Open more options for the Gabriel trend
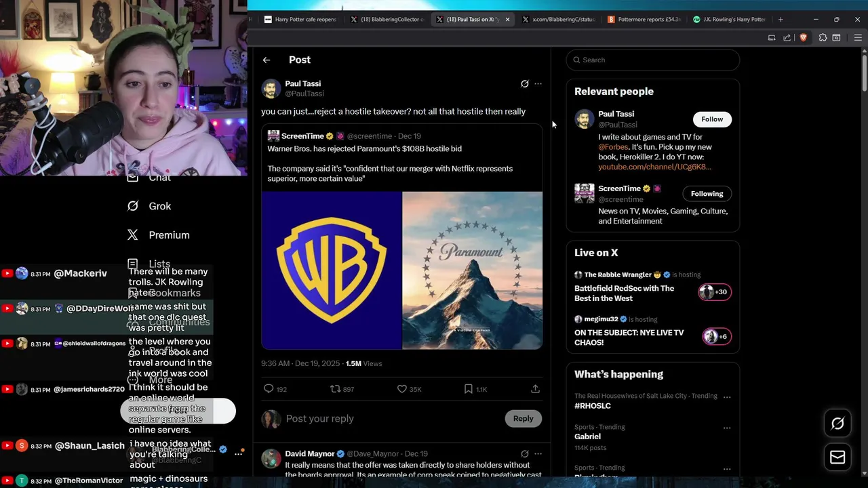 726,428
